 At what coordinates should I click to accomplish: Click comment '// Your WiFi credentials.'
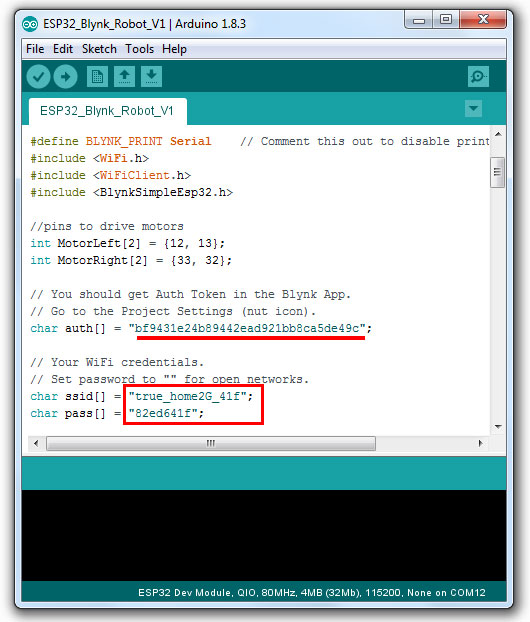coord(117,363)
